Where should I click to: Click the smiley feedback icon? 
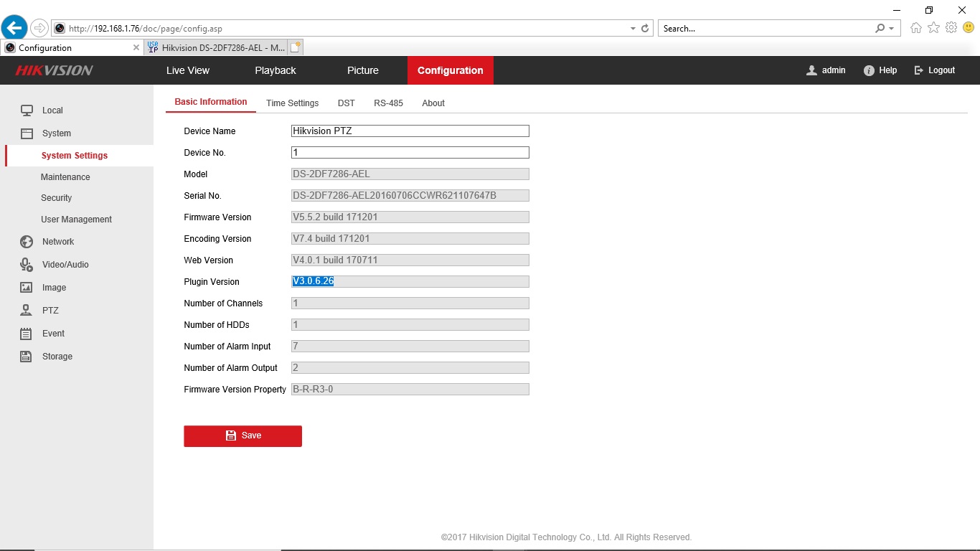968,27
